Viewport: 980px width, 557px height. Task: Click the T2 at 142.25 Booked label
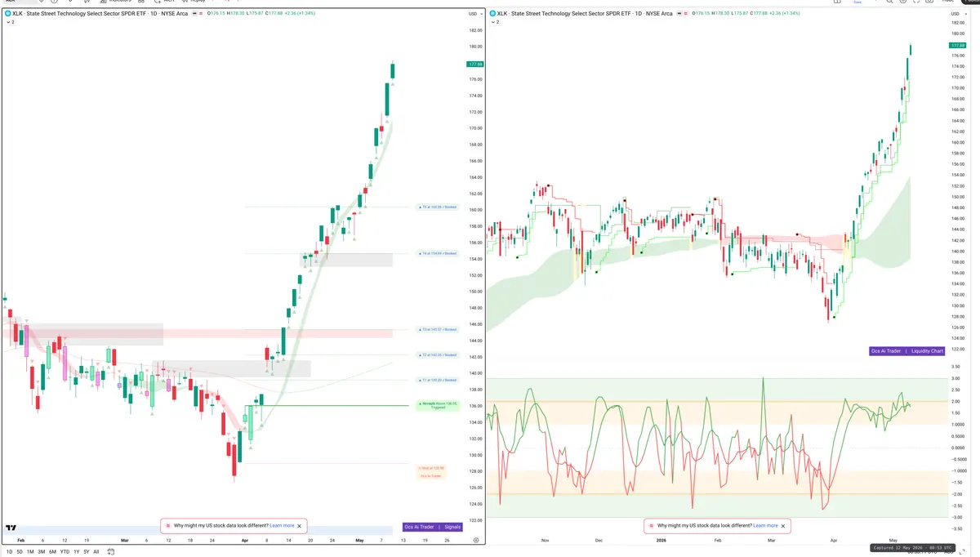tap(439, 355)
